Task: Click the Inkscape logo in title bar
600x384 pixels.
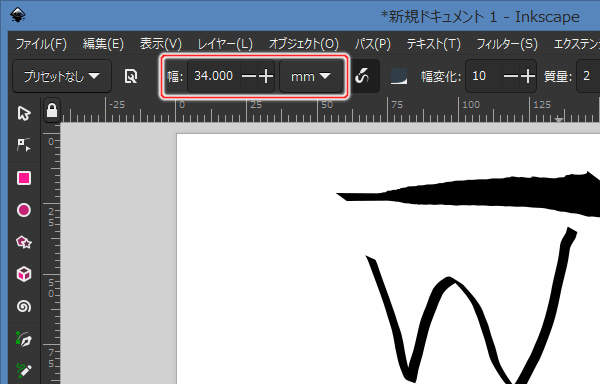Action: tap(17, 16)
